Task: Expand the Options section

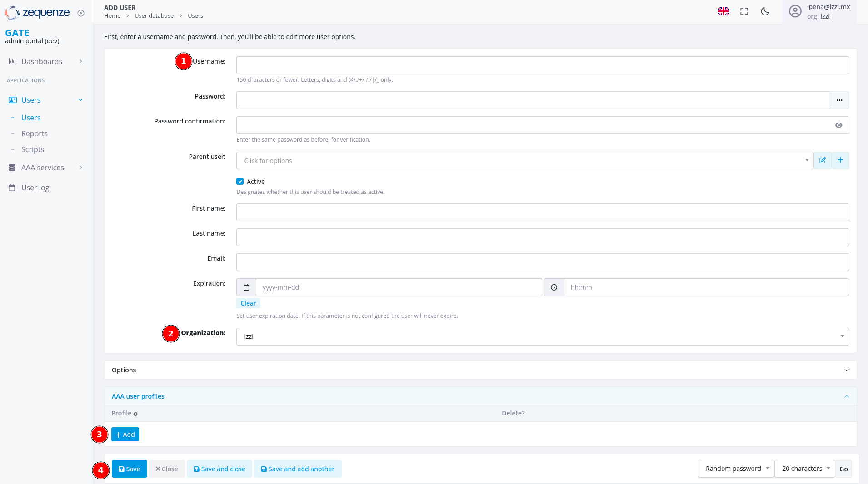Action: [480, 370]
